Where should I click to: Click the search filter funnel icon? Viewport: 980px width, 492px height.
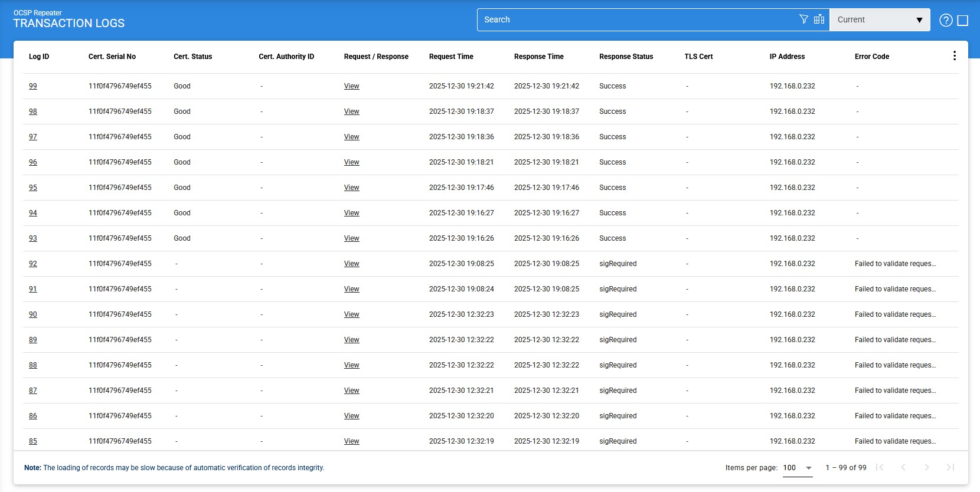pyautogui.click(x=803, y=19)
